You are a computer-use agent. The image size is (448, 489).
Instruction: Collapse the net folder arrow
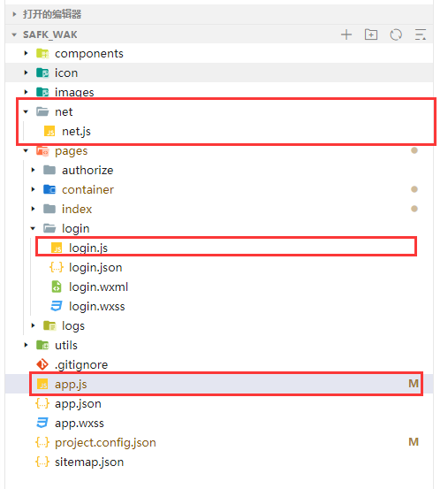click(26, 111)
